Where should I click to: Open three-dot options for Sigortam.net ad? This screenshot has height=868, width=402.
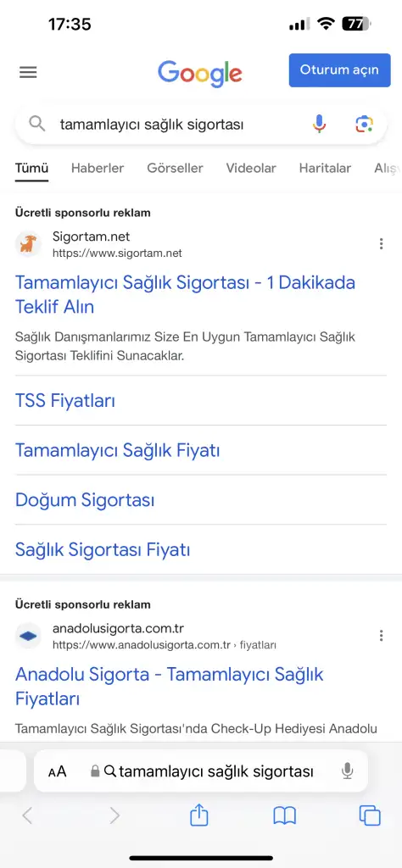[x=381, y=244]
